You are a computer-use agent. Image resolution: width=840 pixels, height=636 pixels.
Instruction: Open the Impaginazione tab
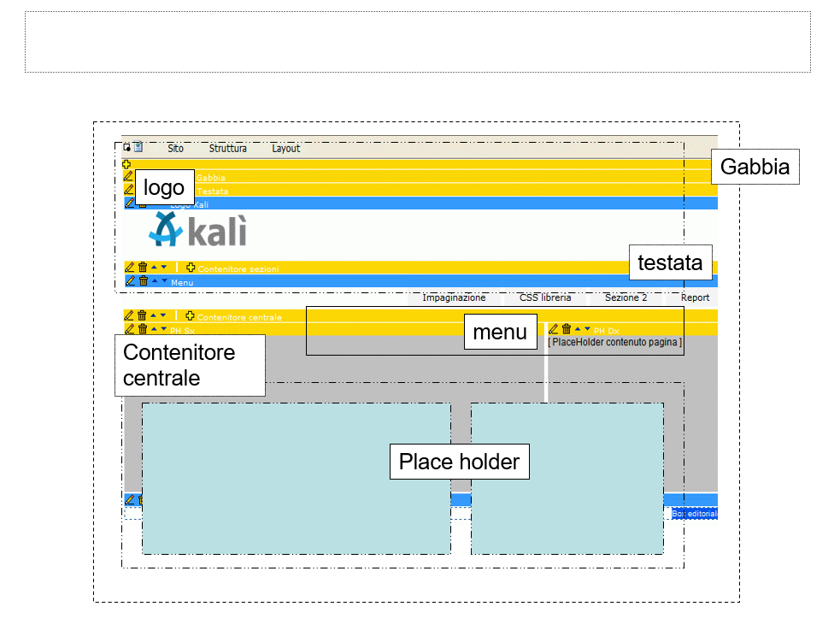tap(454, 297)
